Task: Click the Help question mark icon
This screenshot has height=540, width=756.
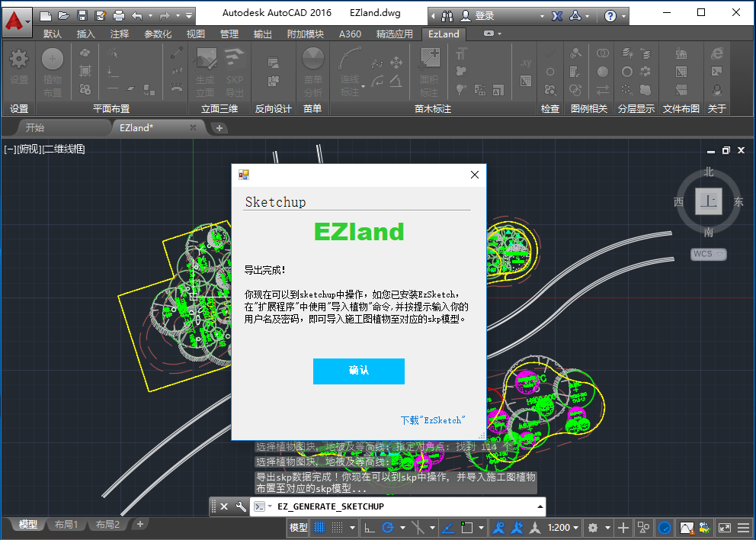Action: 610,15
